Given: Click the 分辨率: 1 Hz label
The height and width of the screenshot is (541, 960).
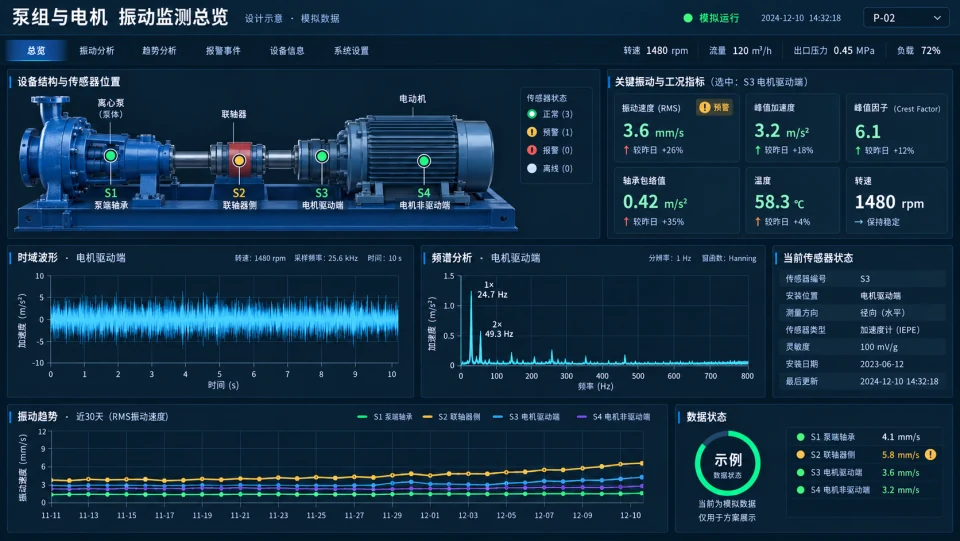Looking at the screenshot, I should point(670,258).
